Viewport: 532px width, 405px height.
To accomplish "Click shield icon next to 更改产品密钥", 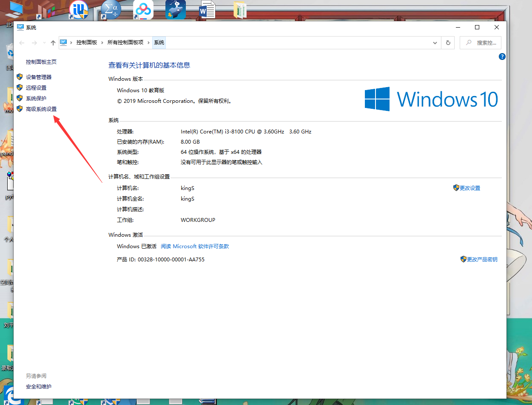I will coord(464,259).
